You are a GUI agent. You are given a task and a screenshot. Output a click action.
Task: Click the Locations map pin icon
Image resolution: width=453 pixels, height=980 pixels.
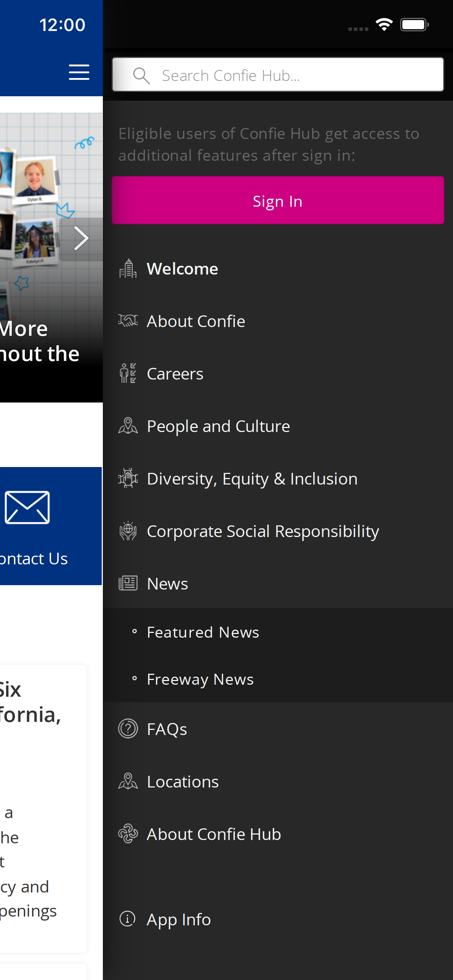point(128,781)
